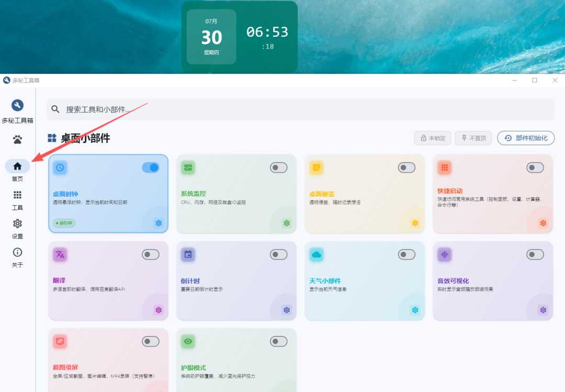This screenshot has width=565, height=392.
Task: Open settings gear on 翻译 card
Action: [159, 310]
